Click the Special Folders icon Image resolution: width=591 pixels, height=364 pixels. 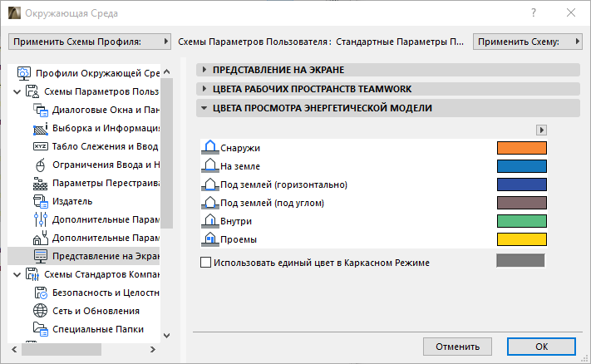coord(41,329)
